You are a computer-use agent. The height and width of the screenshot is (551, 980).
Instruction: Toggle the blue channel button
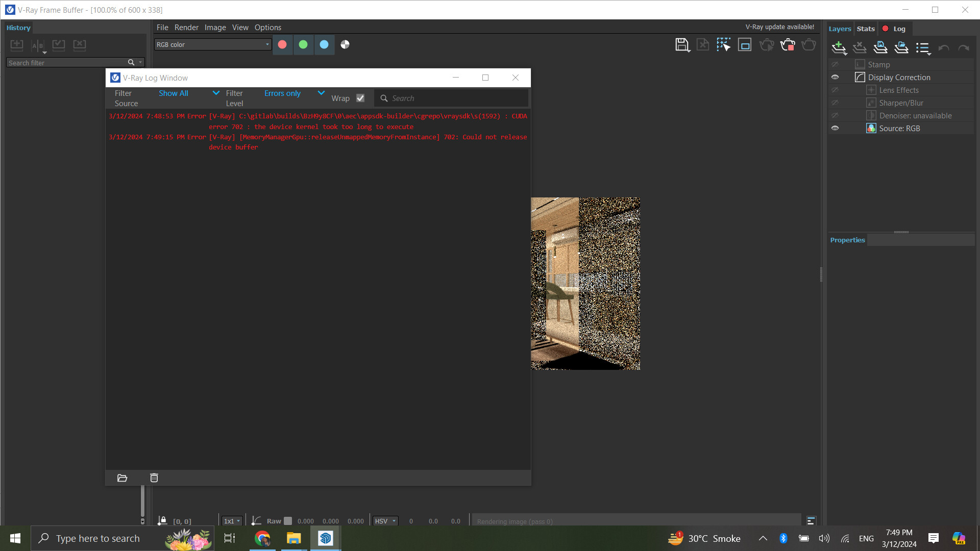(x=324, y=45)
